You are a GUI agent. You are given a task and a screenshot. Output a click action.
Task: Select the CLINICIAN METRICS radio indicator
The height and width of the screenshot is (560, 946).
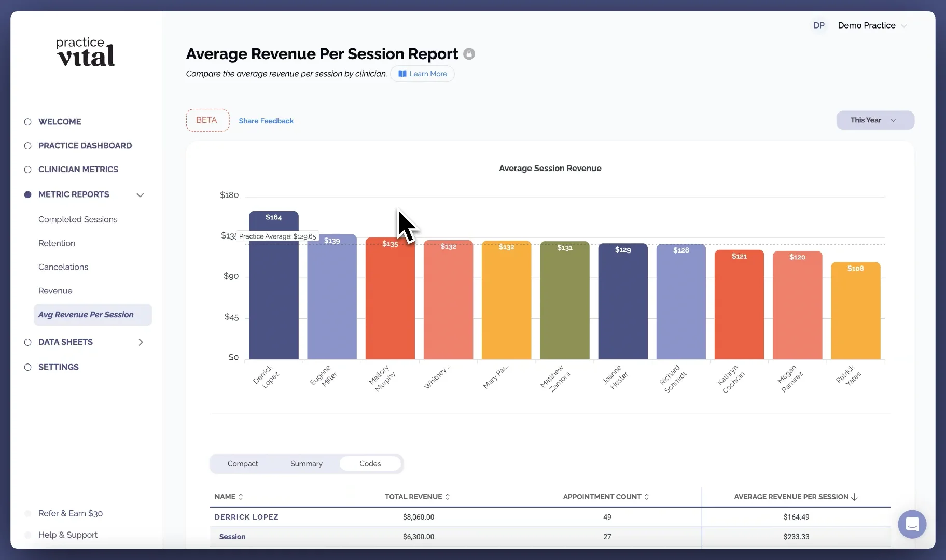[27, 170]
